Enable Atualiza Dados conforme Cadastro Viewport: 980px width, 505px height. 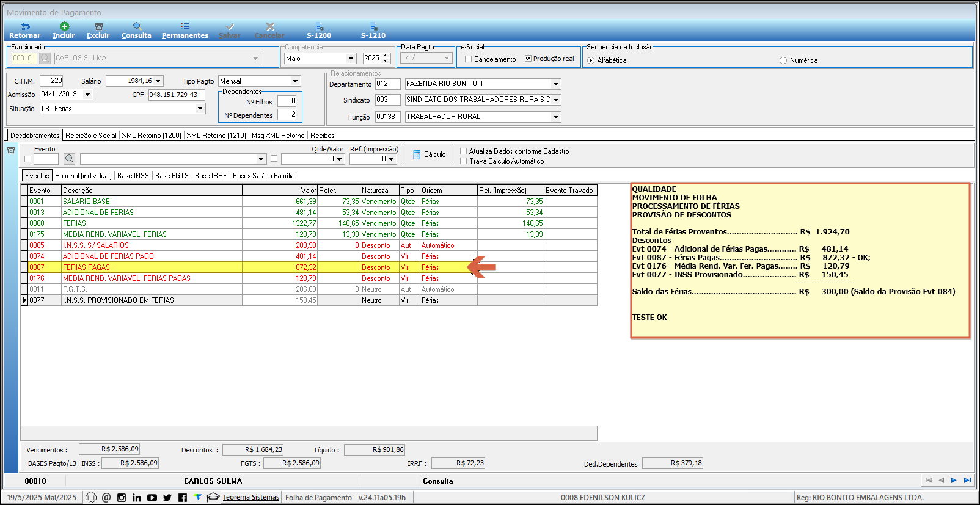[464, 151]
